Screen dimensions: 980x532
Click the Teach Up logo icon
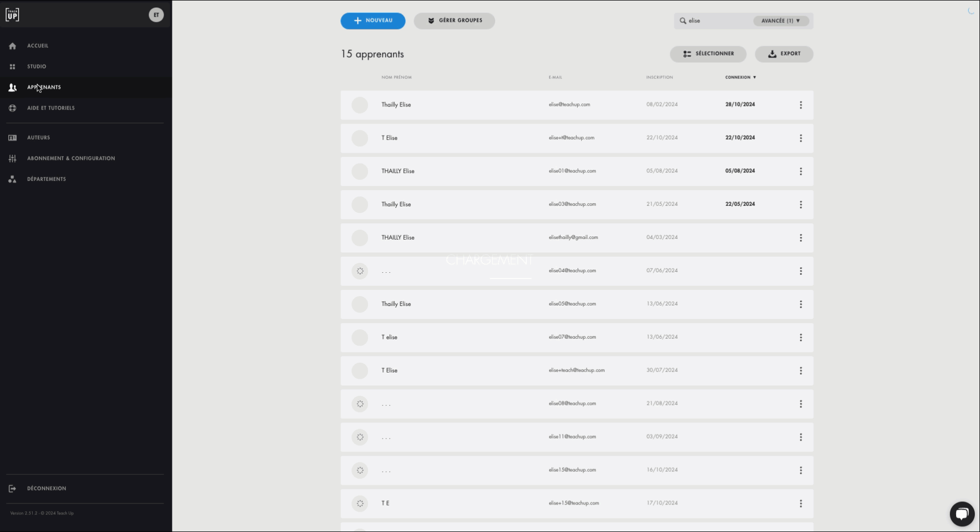click(x=12, y=15)
